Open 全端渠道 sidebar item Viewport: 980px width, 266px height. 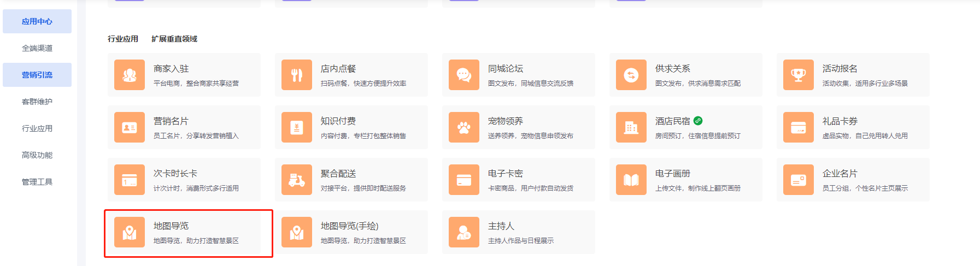point(37,48)
